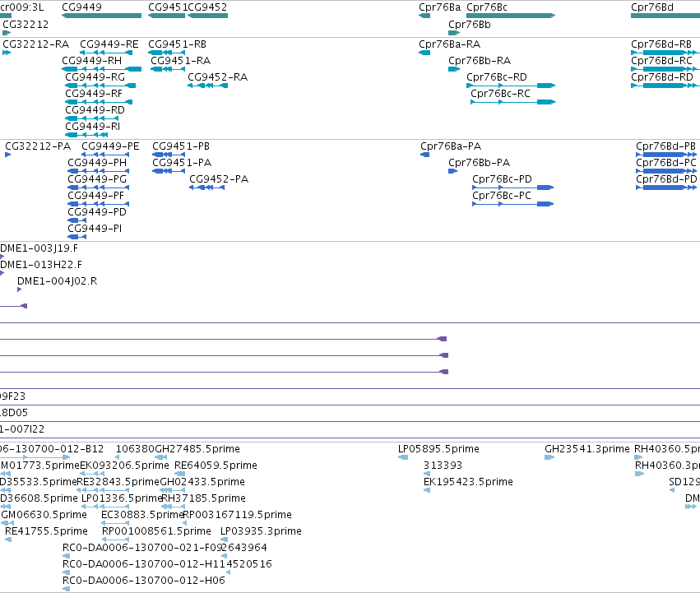Click EST EK195423.5prime
The image size is (700, 593).
coord(468,482)
